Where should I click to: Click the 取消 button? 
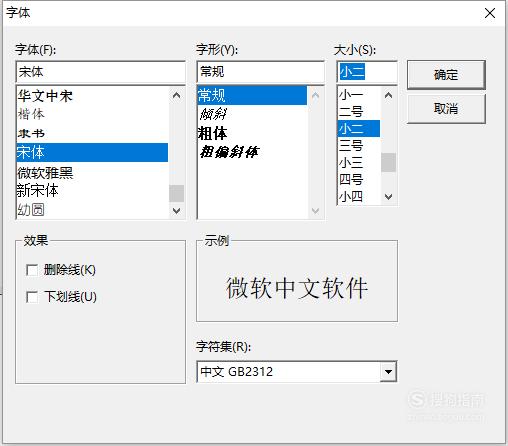click(x=446, y=109)
